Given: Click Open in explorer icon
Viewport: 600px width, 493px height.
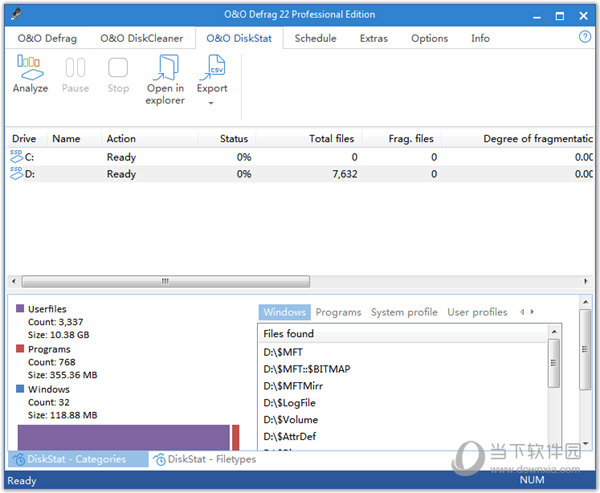Looking at the screenshot, I should pyautogui.click(x=165, y=67).
